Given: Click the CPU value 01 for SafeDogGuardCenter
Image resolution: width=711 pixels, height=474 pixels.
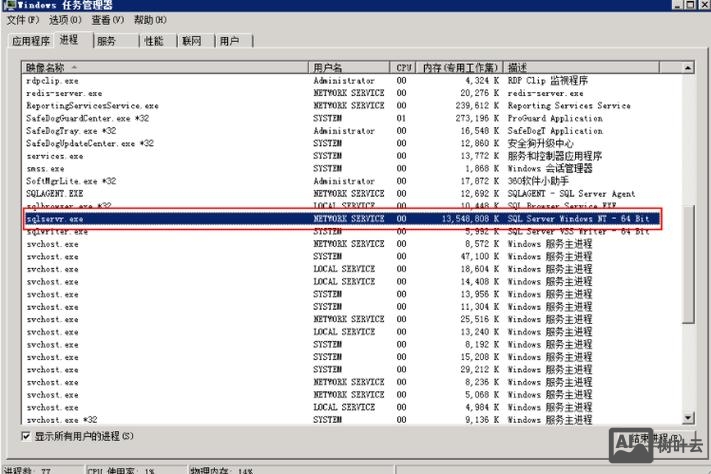Looking at the screenshot, I should tap(401, 118).
